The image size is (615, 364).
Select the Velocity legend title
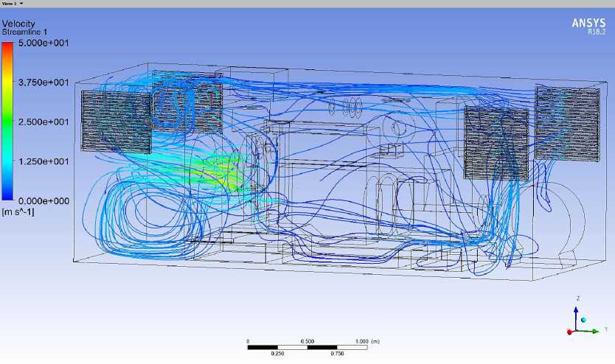(18, 24)
